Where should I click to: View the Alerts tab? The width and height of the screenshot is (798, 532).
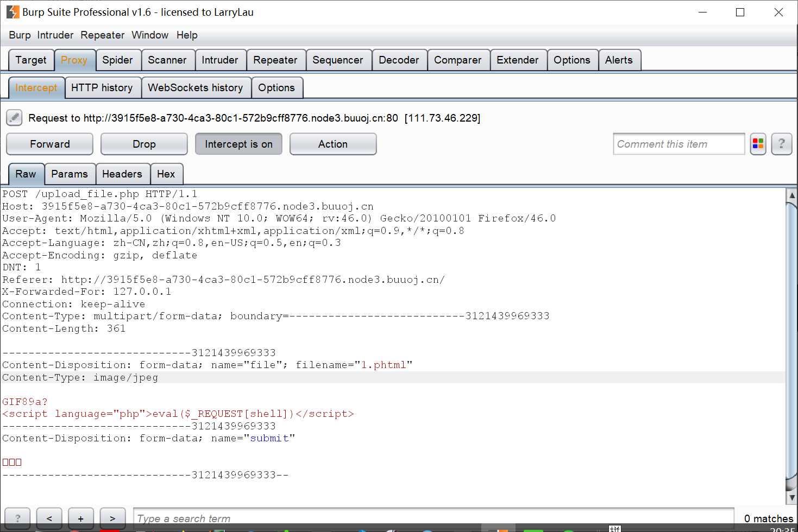tap(619, 60)
